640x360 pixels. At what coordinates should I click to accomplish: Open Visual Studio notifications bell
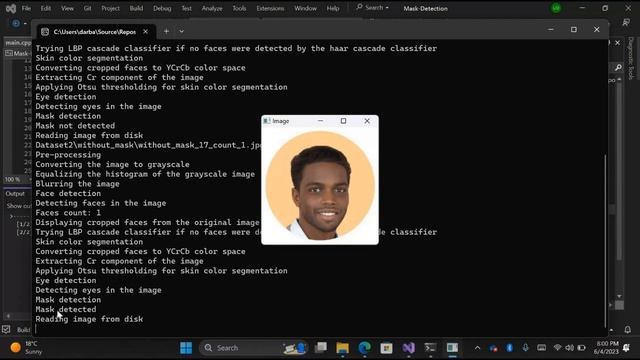628,329
